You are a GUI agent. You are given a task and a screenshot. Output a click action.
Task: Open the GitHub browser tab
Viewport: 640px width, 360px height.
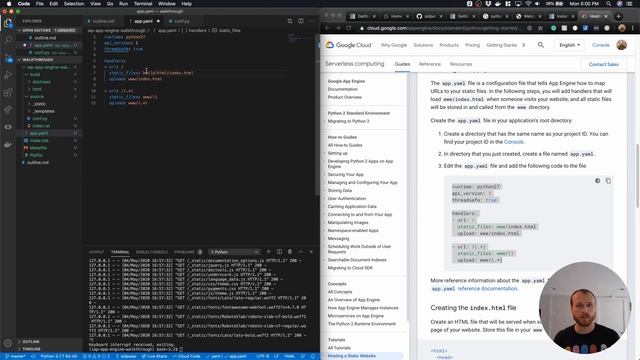tap(430, 16)
